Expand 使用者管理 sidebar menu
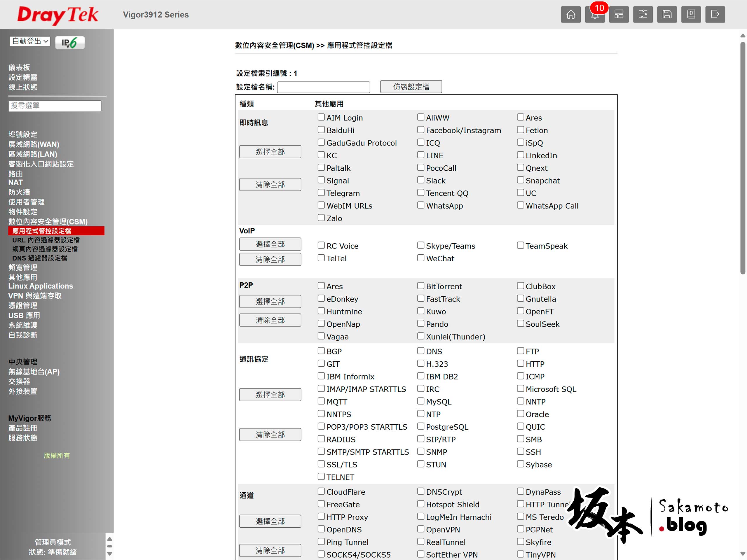Image resolution: width=747 pixels, height=560 pixels. pos(26,202)
